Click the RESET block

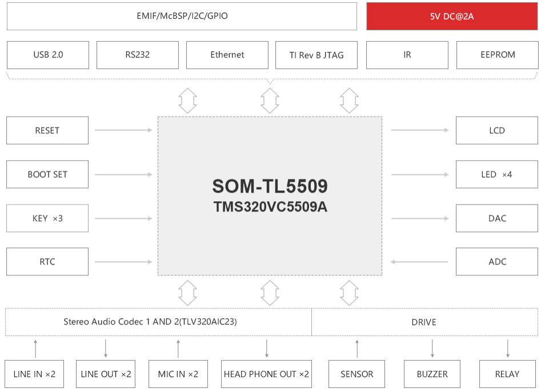pyautogui.click(x=47, y=130)
